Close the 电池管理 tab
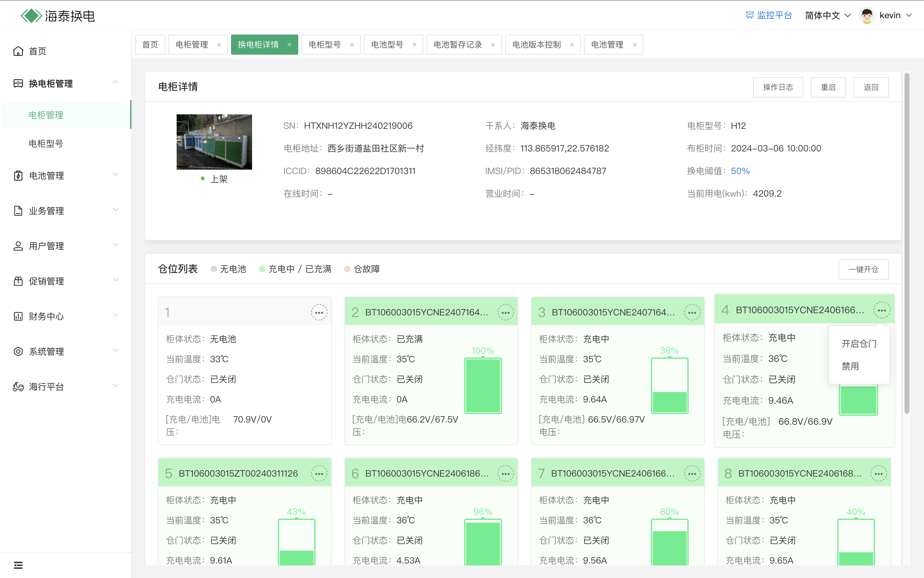Screen dimensions: 924x578 [635, 45]
